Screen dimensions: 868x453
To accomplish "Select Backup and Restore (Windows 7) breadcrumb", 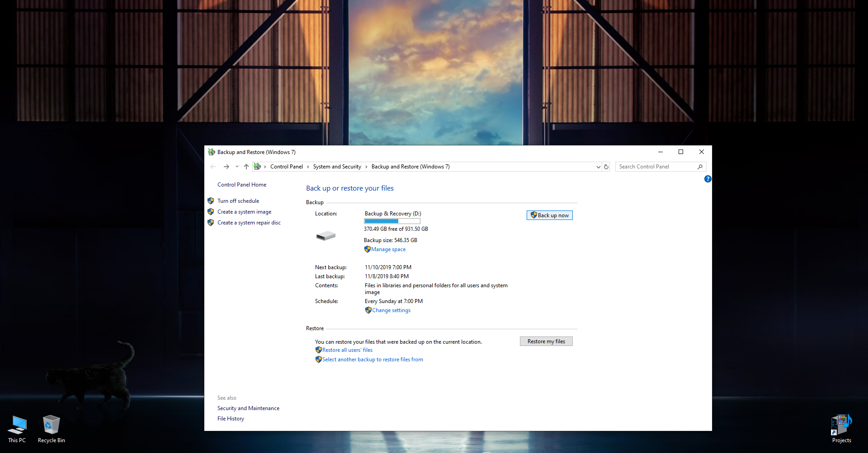I will point(410,167).
